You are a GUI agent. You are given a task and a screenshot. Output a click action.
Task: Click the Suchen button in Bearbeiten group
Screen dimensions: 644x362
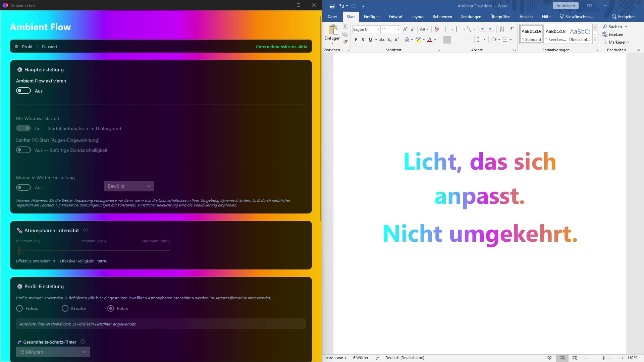point(612,26)
